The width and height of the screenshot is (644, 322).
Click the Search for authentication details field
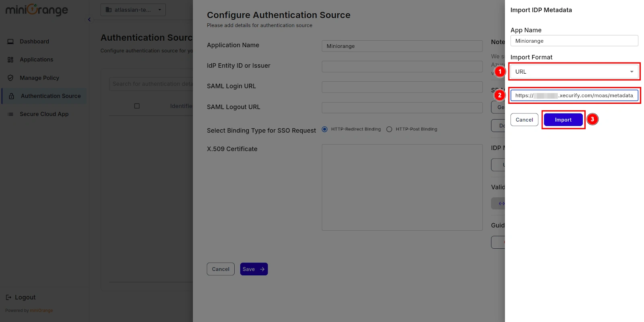point(151,84)
